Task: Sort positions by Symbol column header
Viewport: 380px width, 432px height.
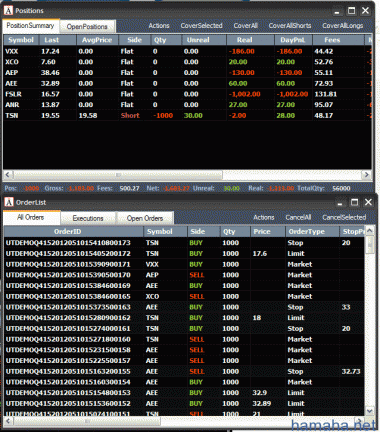Action: coord(21,40)
